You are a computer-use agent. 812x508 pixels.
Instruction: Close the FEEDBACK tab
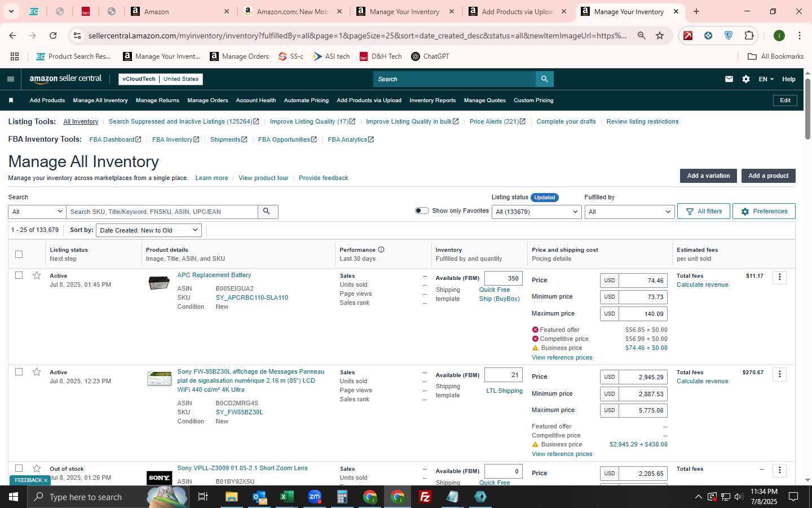[46, 480]
